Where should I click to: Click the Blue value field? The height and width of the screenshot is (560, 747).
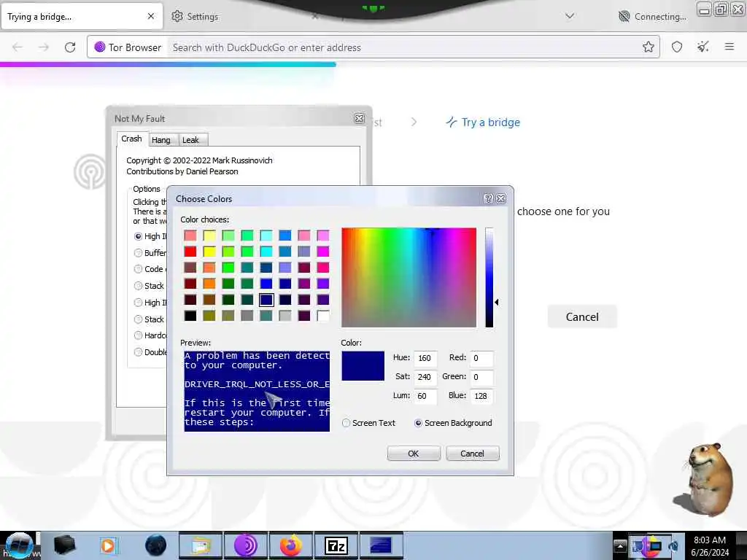(481, 396)
